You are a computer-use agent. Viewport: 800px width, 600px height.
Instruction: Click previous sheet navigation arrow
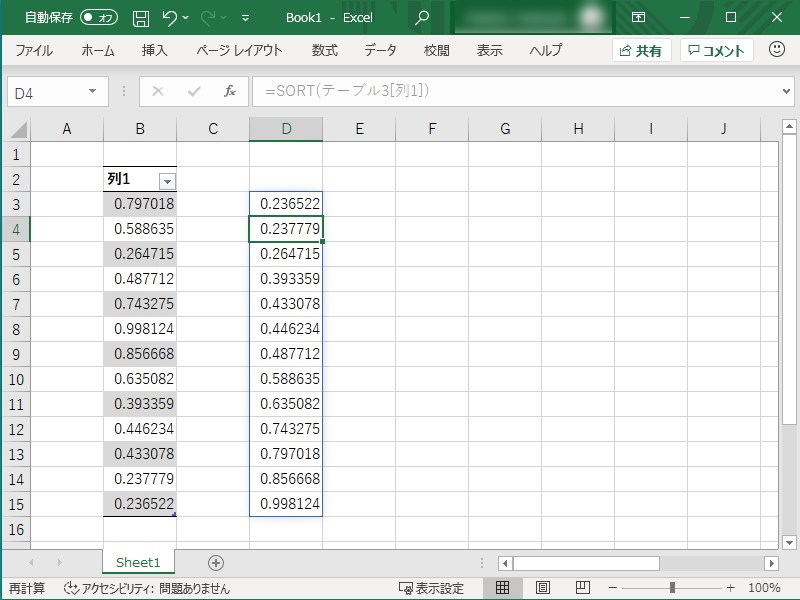(31, 563)
